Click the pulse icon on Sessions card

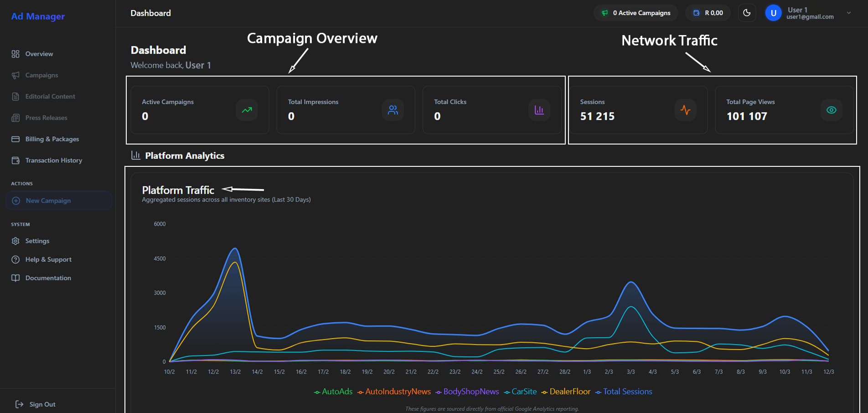[x=686, y=110]
